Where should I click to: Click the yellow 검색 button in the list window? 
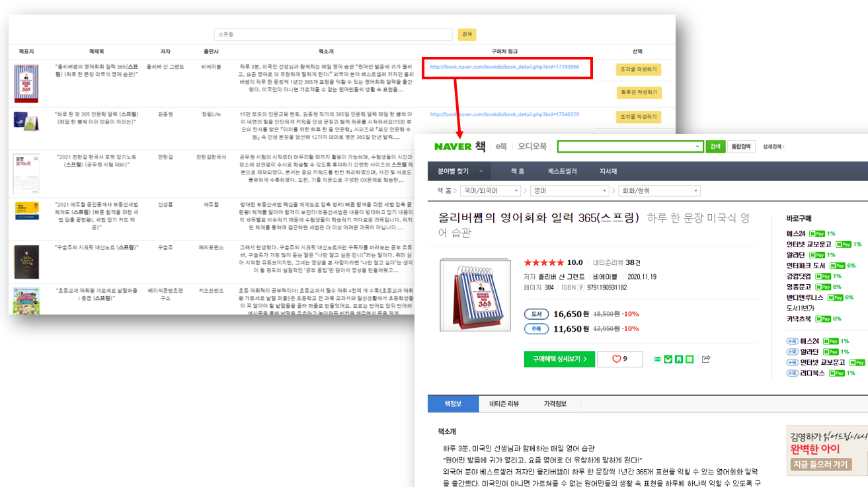(x=467, y=34)
